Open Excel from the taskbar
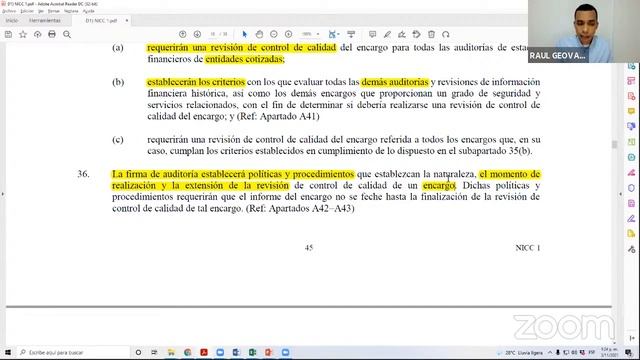640x360 pixels. 252,352
